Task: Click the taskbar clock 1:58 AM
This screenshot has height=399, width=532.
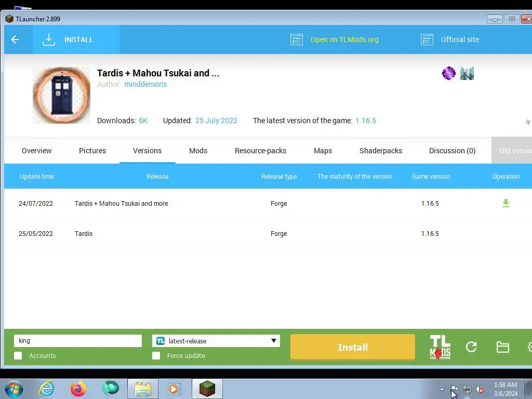Action: pos(506,389)
